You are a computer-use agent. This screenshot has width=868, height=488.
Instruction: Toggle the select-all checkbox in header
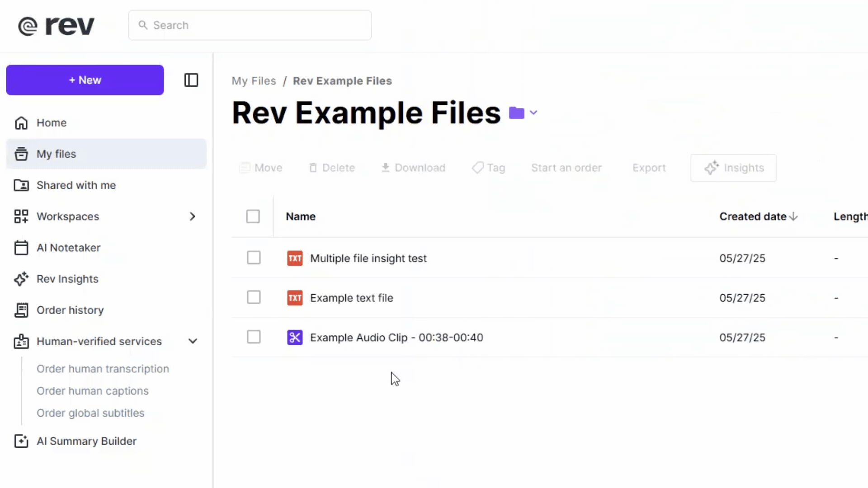click(x=253, y=216)
